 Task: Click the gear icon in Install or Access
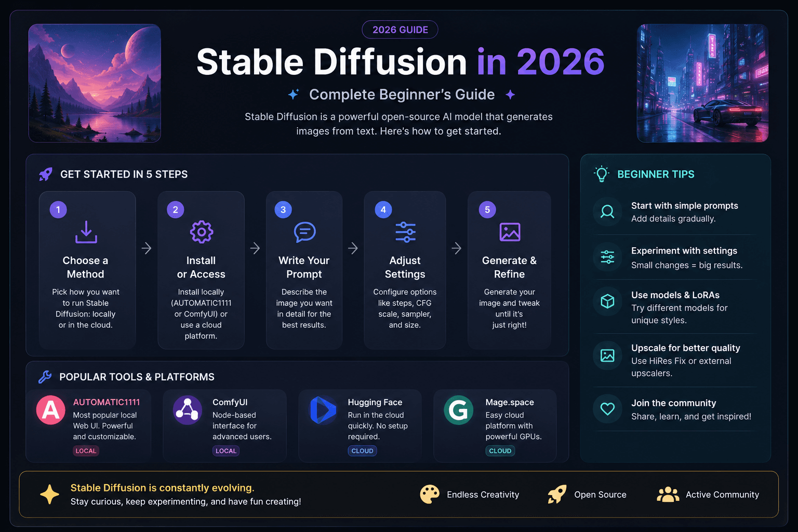(x=202, y=232)
